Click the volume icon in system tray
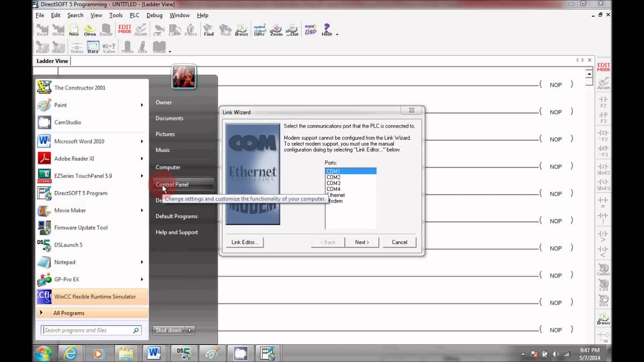This screenshot has width=644, height=362. click(556, 354)
